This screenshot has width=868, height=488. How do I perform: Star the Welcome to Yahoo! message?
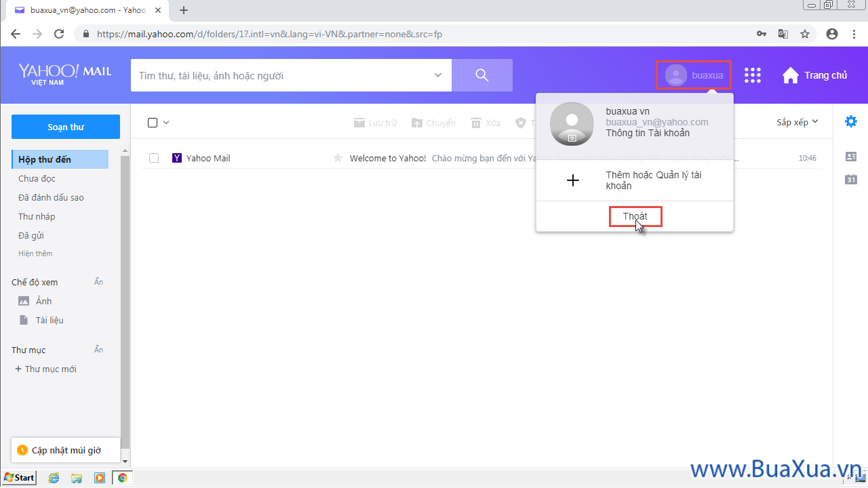coord(338,158)
